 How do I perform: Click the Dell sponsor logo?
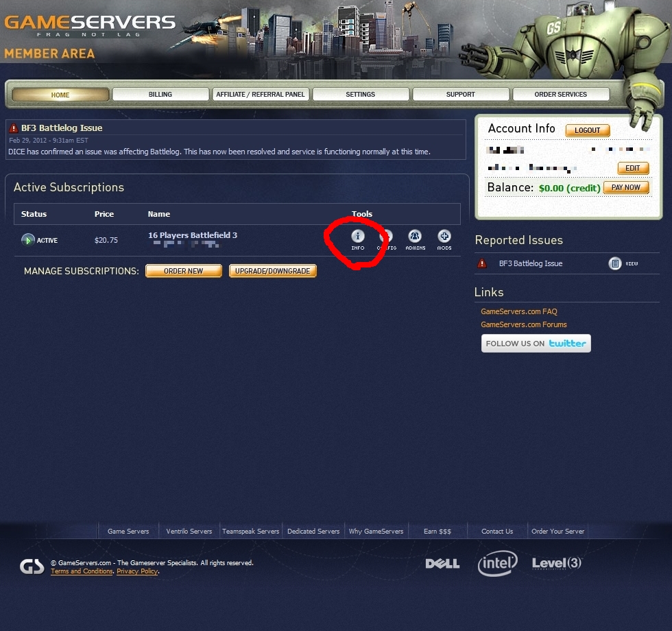click(442, 563)
